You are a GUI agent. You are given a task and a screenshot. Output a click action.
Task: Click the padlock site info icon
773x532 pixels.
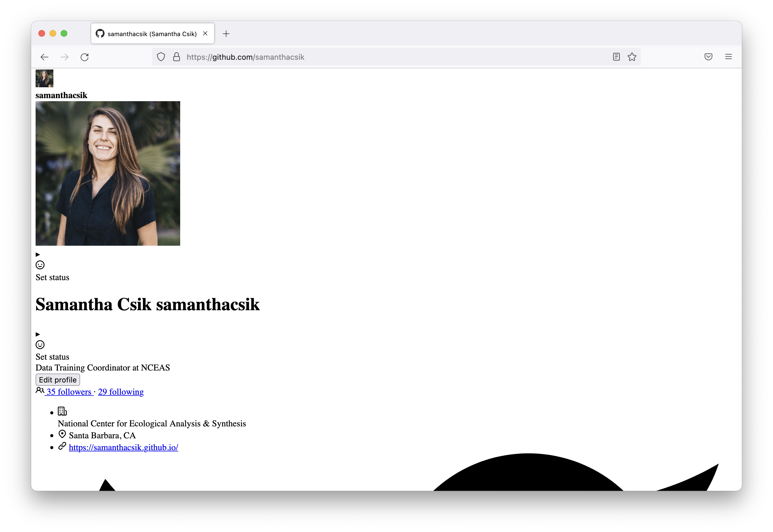176,57
